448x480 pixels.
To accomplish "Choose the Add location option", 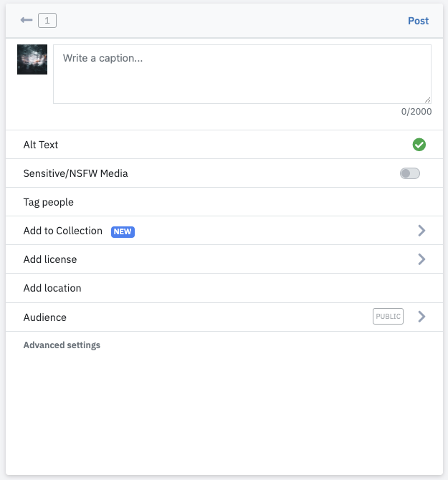I will pos(224,288).
